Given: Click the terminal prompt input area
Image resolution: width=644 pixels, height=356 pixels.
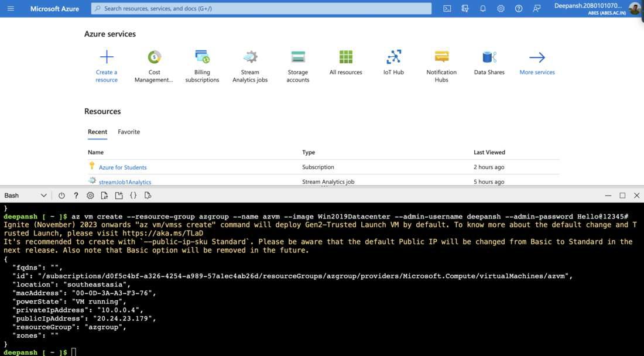Looking at the screenshot, I should 74,352.
